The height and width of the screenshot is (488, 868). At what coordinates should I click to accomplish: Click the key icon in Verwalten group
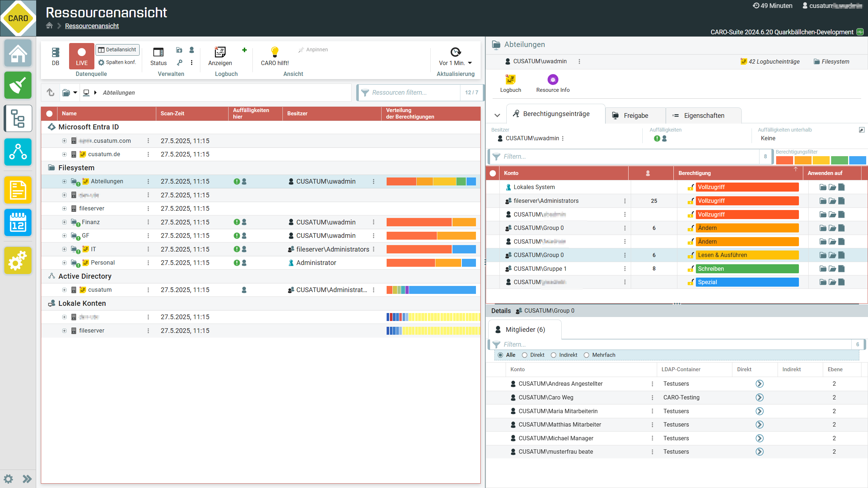pos(179,63)
